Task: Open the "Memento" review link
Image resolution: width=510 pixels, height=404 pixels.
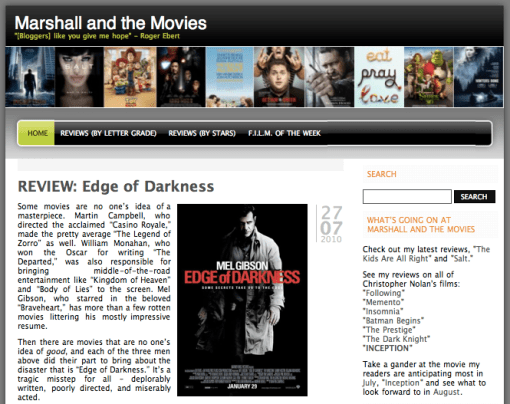Action: point(383,302)
